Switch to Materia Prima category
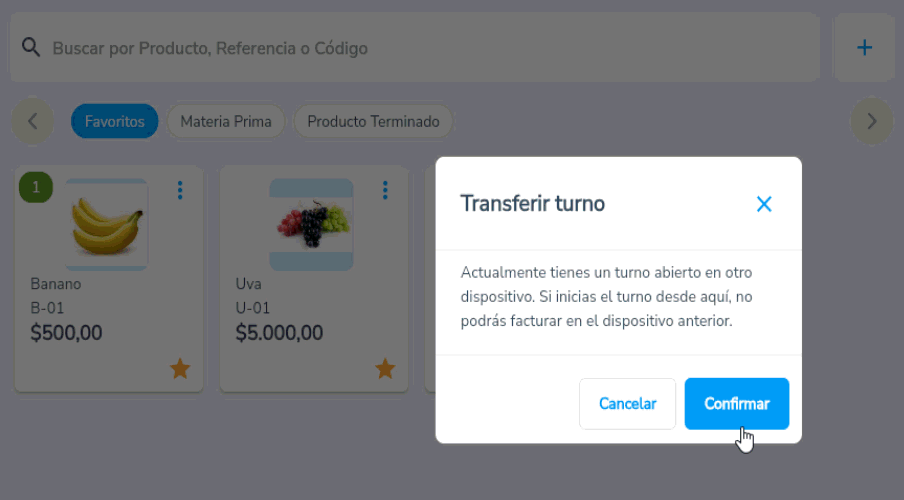 (226, 121)
